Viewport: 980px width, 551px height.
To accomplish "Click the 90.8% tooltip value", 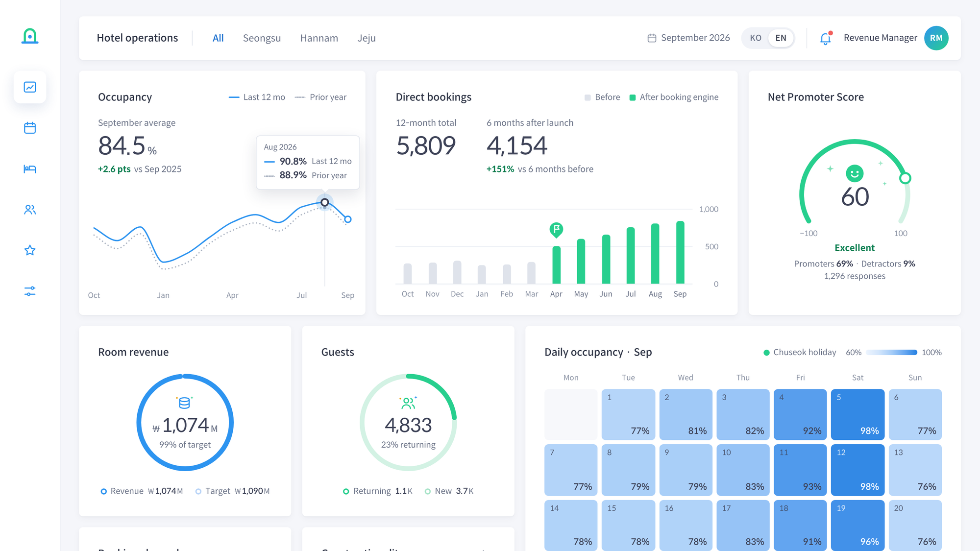I will 293,161.
